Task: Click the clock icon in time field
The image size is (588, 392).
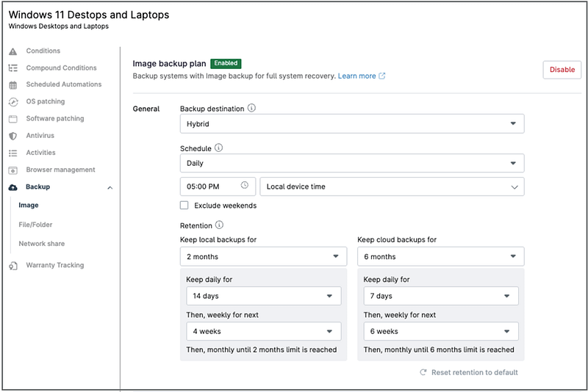Action: (x=245, y=185)
